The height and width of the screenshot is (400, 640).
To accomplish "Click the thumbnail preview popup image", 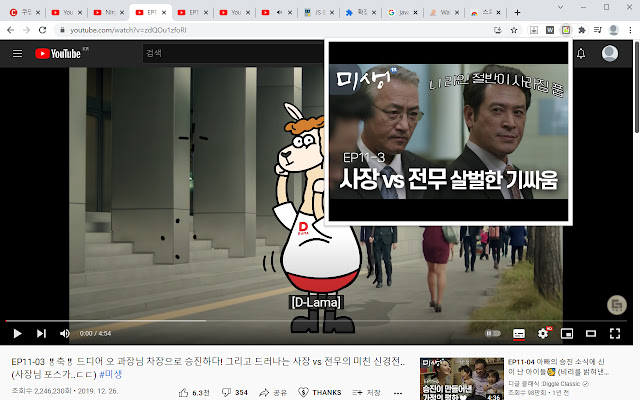I will tap(448, 131).
